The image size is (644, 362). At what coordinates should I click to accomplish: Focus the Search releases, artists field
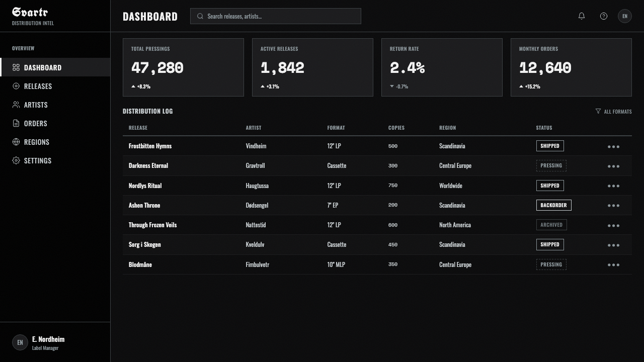[276, 16]
